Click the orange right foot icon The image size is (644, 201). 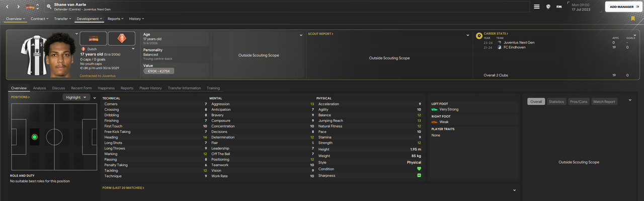pos(435,122)
